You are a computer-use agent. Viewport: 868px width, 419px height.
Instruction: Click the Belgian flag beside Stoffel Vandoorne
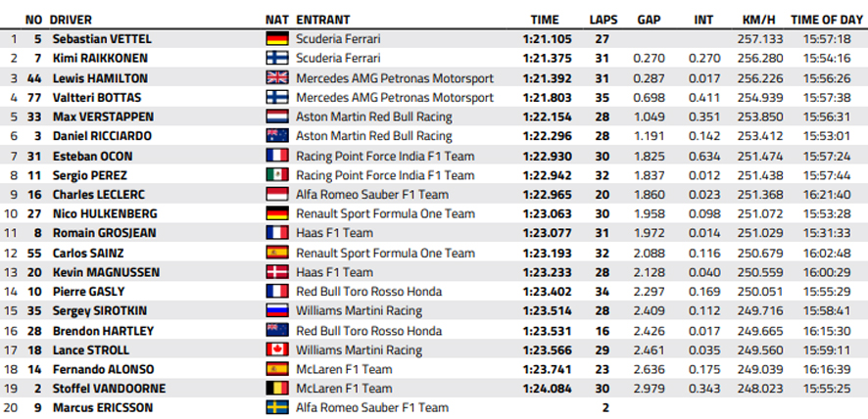coord(277,389)
